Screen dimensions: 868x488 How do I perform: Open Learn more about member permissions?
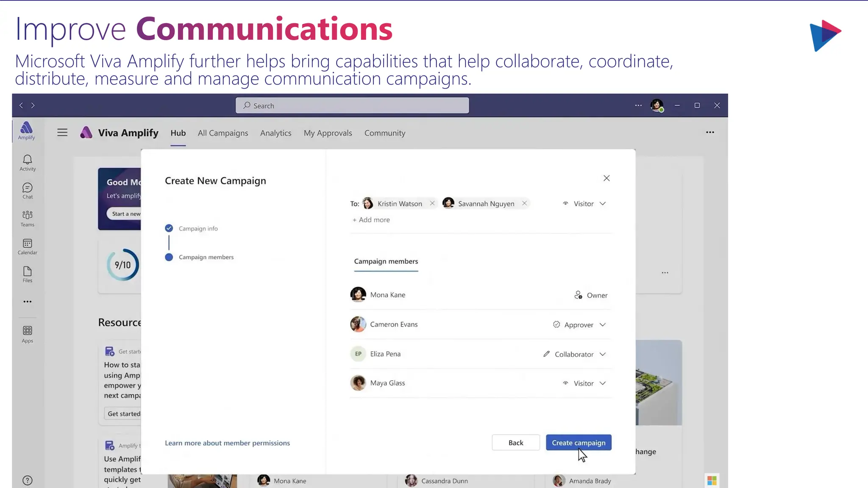pyautogui.click(x=228, y=443)
